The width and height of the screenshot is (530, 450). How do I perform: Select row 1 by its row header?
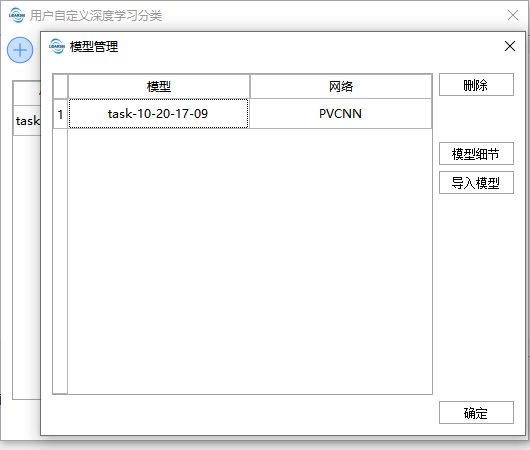61,114
